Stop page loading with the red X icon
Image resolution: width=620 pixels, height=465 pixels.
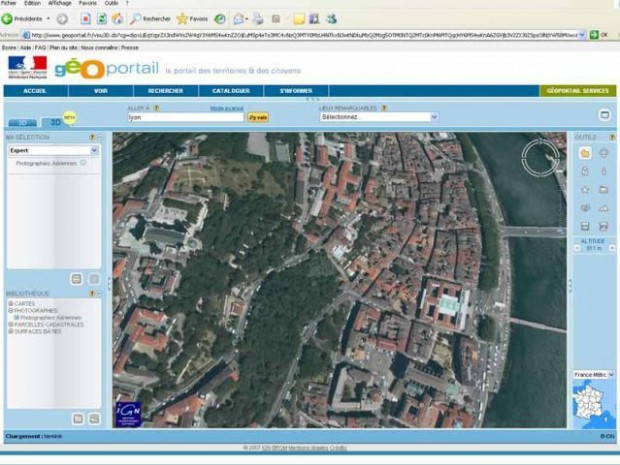pos(85,19)
